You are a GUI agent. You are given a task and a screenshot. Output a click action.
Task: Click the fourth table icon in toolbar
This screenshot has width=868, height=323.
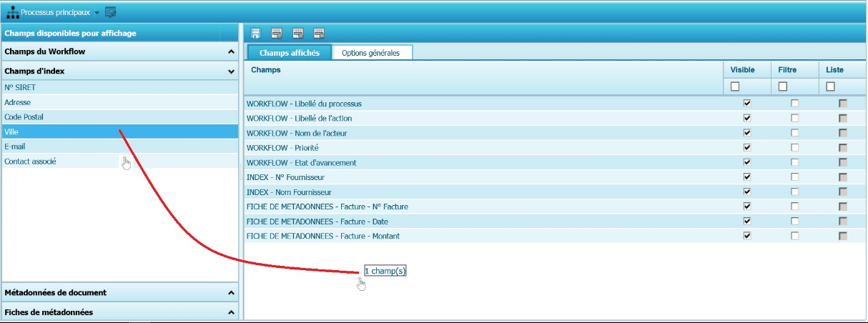pyautogui.click(x=319, y=34)
